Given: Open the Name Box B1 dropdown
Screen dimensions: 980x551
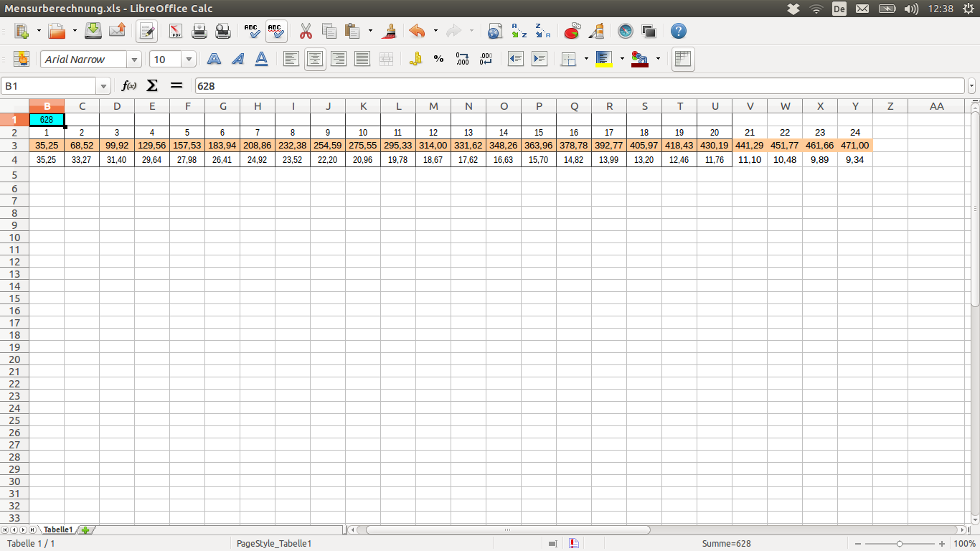Looking at the screenshot, I should tap(103, 86).
